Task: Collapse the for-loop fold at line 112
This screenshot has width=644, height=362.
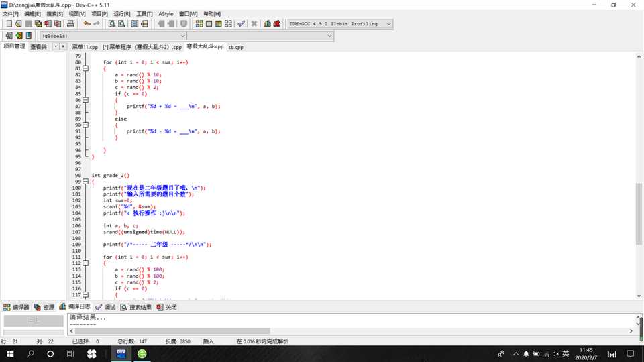Action: point(85,263)
